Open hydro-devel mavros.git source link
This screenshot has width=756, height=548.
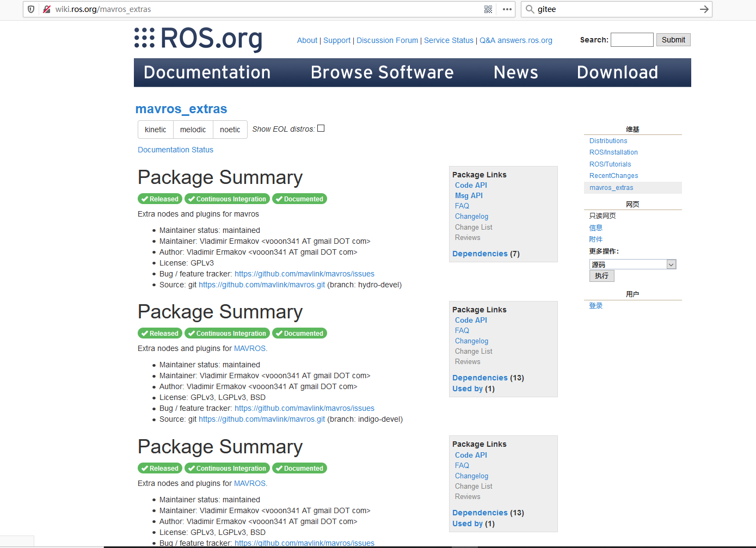(x=262, y=285)
